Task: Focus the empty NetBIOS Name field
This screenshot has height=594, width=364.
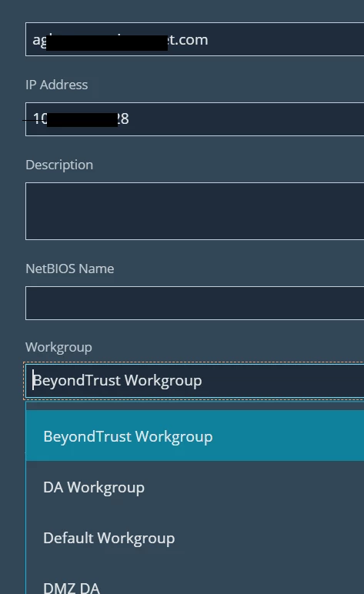Action: 195,303
